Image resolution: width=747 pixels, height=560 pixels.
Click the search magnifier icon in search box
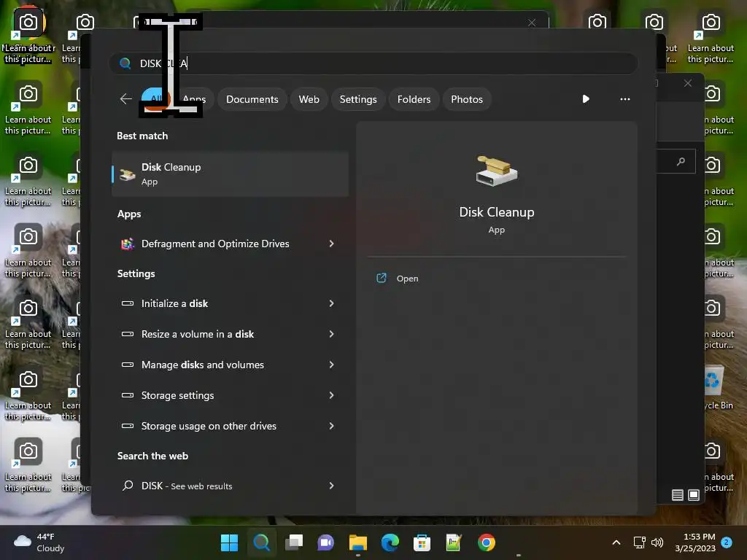(x=125, y=63)
